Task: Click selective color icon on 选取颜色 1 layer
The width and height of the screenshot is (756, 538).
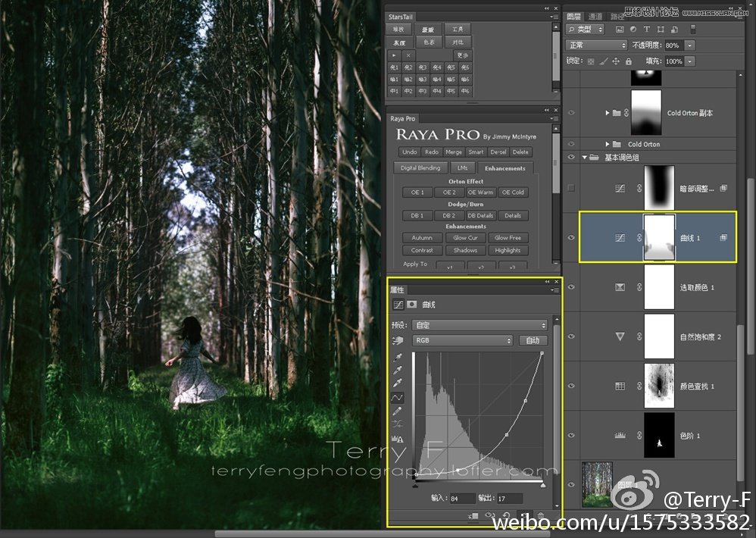Action: tap(620, 287)
